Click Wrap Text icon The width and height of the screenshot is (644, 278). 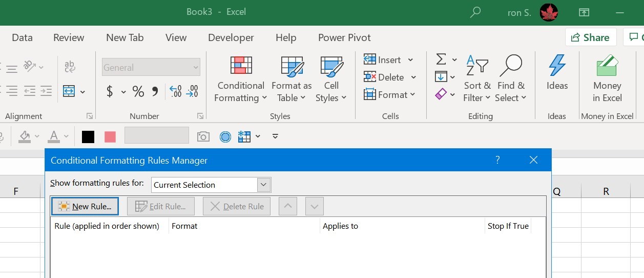(x=70, y=67)
